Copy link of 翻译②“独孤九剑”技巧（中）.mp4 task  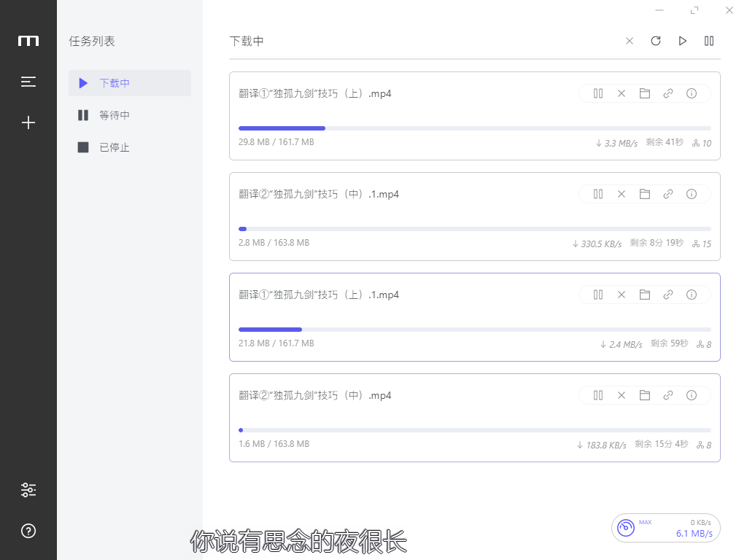point(668,395)
